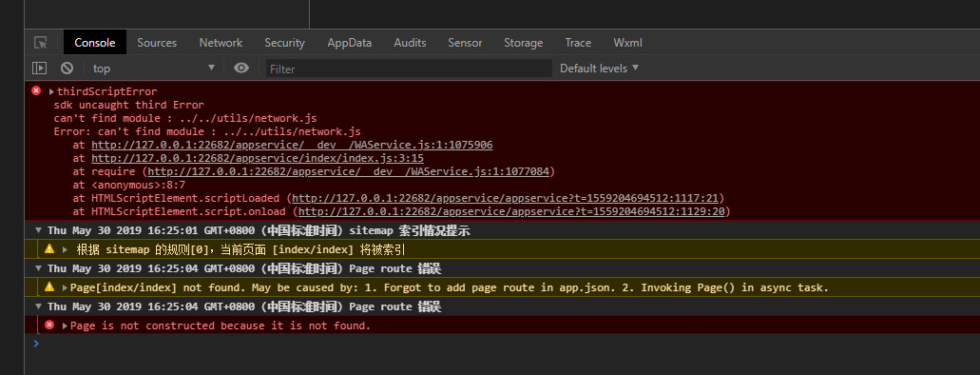Image resolution: width=980 pixels, height=375 pixels.
Task: Click warning icon on Page[index/index] message
Action: pyautogui.click(x=49, y=286)
